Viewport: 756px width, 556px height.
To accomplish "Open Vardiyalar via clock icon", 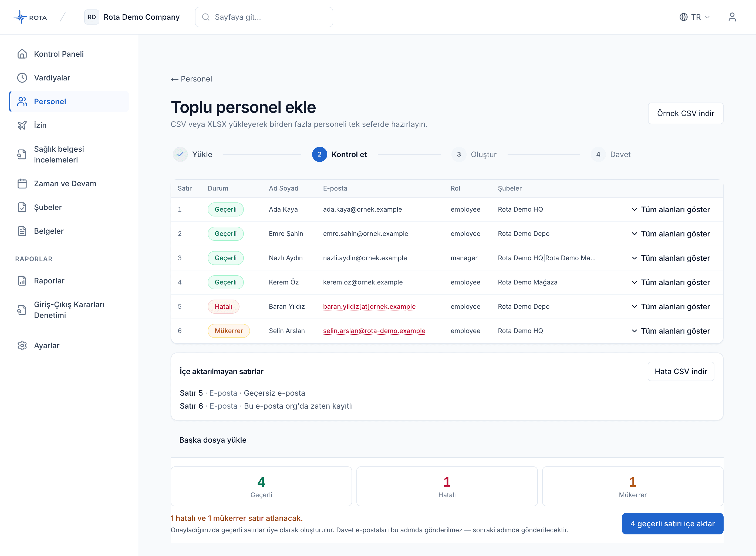I will pyautogui.click(x=22, y=78).
